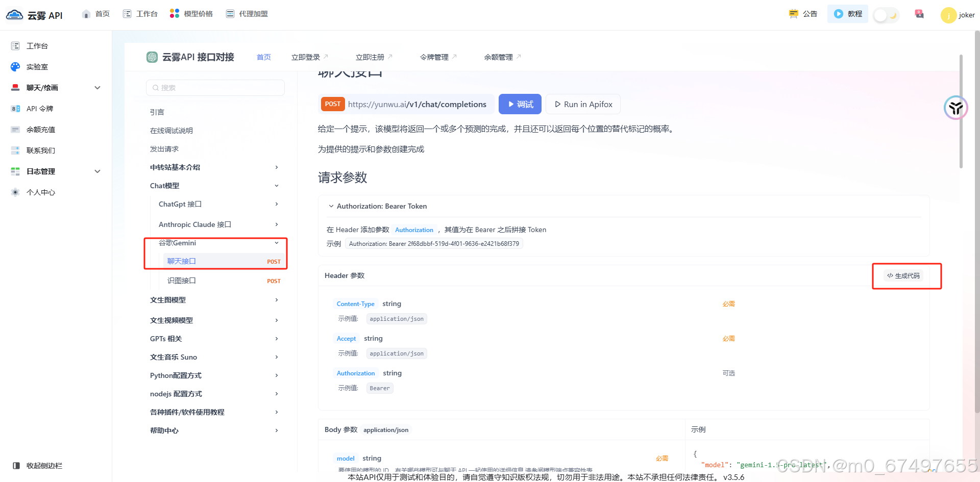Open the joker user avatar menu

tap(948, 15)
